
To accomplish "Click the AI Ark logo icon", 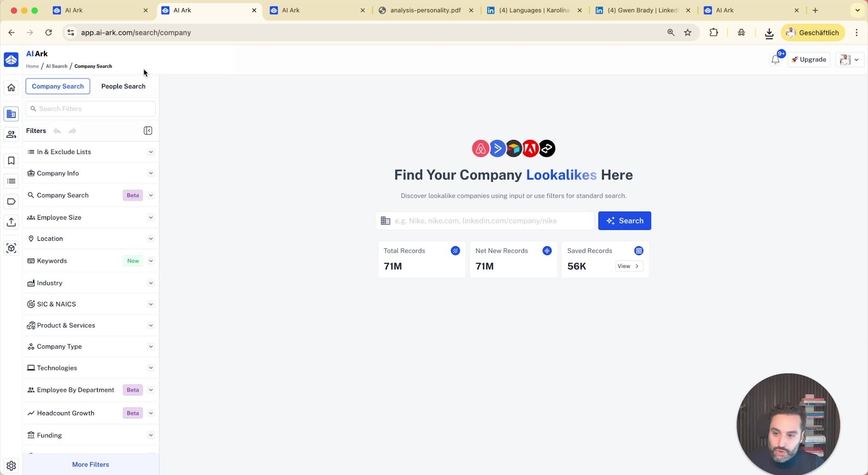I will (x=11, y=60).
